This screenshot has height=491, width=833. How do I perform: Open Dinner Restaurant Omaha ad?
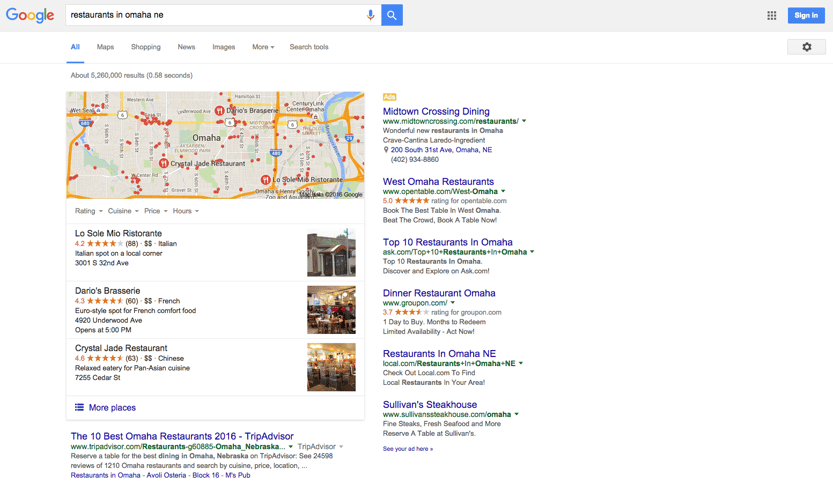(x=439, y=293)
